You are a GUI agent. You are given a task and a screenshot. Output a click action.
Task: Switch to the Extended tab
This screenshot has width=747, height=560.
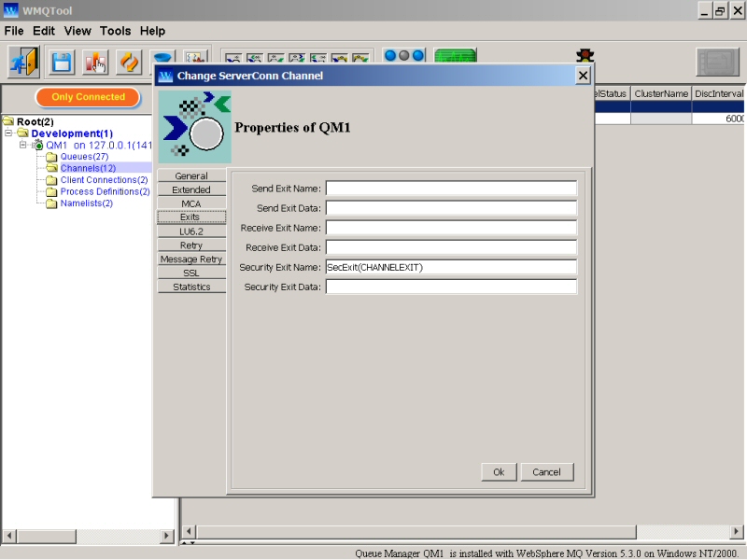(191, 189)
